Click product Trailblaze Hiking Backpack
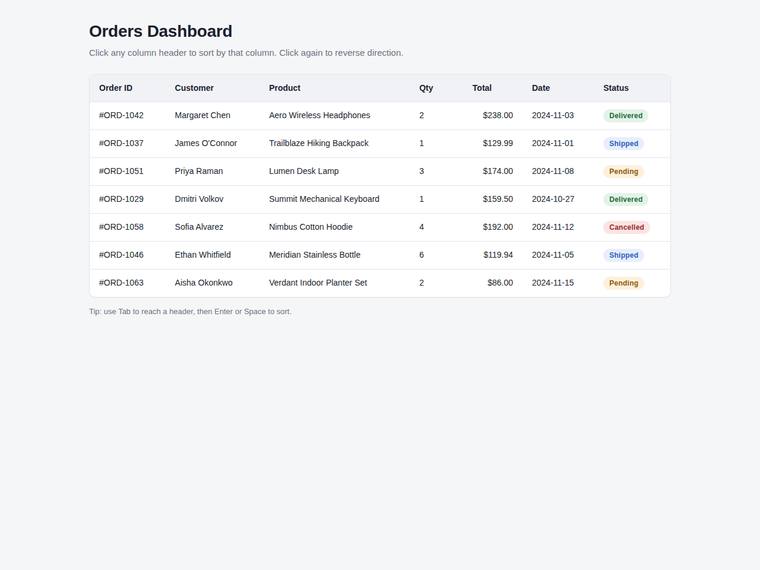Screen dimensions: 760x570 pyautogui.click(x=319, y=143)
